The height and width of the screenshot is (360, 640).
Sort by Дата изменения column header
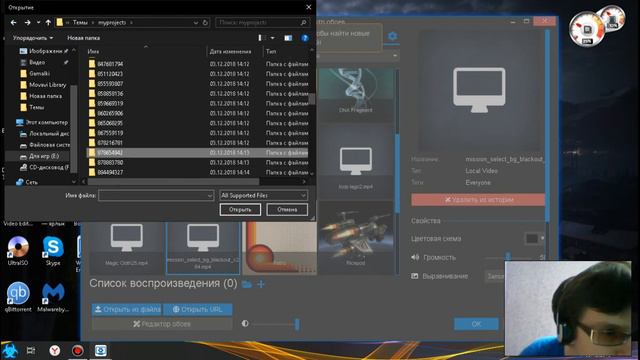pos(230,51)
